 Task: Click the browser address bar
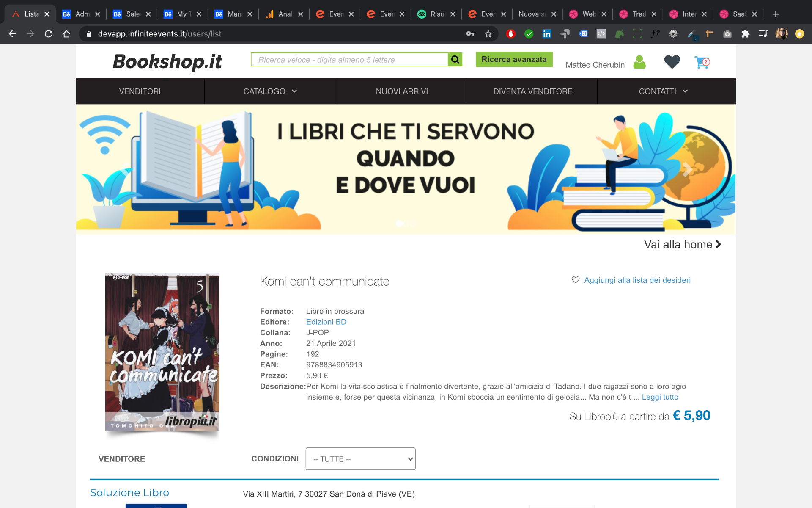pyautogui.click(x=271, y=34)
